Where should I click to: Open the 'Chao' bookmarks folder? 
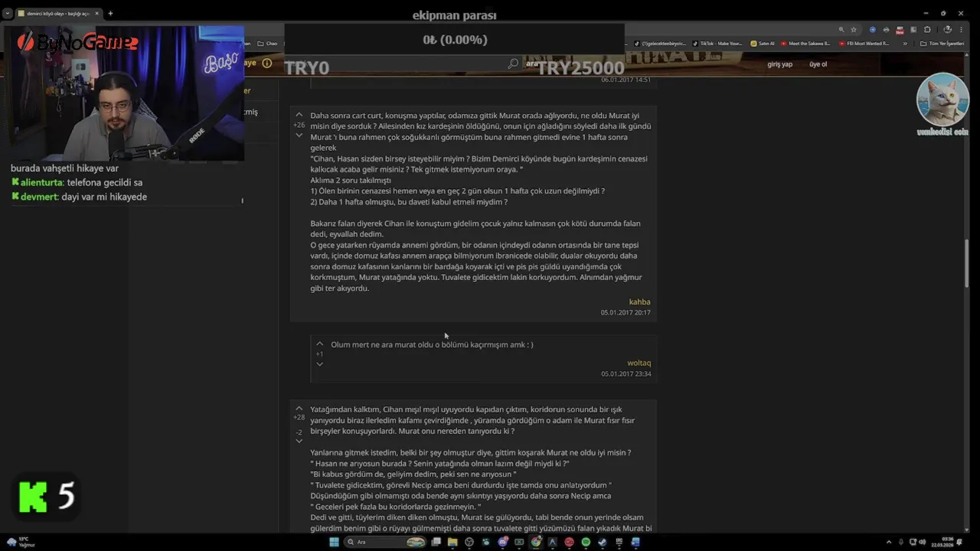[x=268, y=44]
